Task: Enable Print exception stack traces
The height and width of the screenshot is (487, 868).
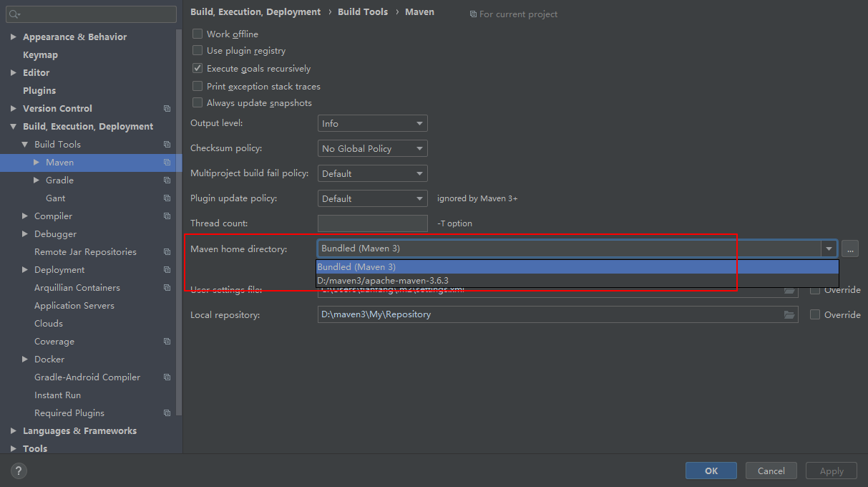Action: (198, 86)
